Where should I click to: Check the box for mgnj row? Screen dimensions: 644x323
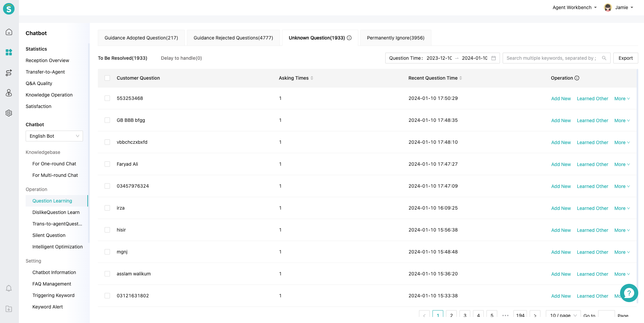coord(107,252)
